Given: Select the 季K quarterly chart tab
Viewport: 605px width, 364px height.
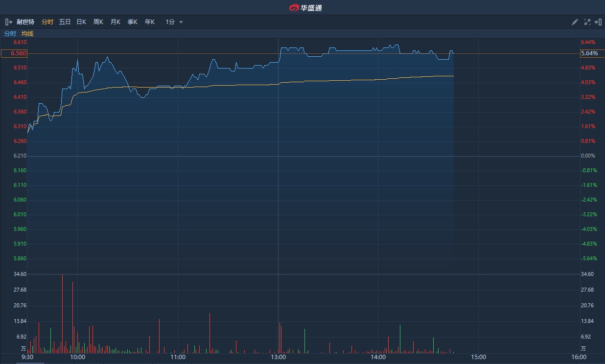Looking at the screenshot, I should pos(133,22).
